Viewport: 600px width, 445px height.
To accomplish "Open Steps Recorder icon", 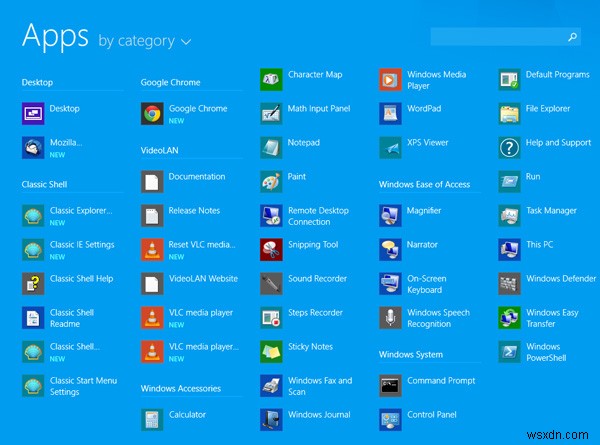I will [271, 318].
